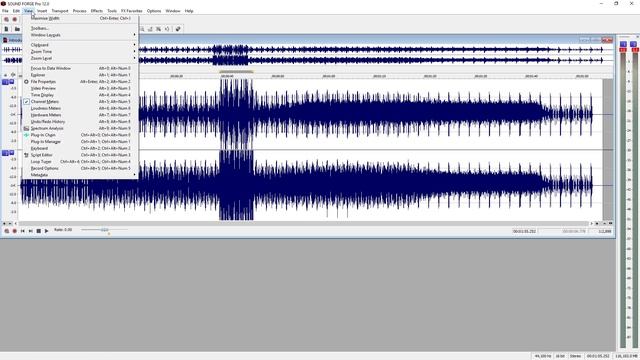Image resolution: width=640 pixels, height=360 pixels.
Task: Open the FX Favorites menu
Action: pyautogui.click(x=131, y=11)
